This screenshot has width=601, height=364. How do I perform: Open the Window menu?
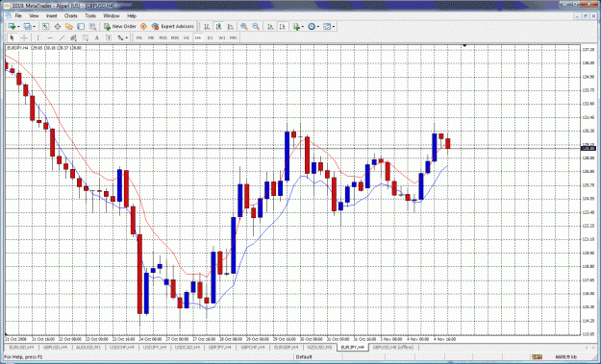pos(112,15)
